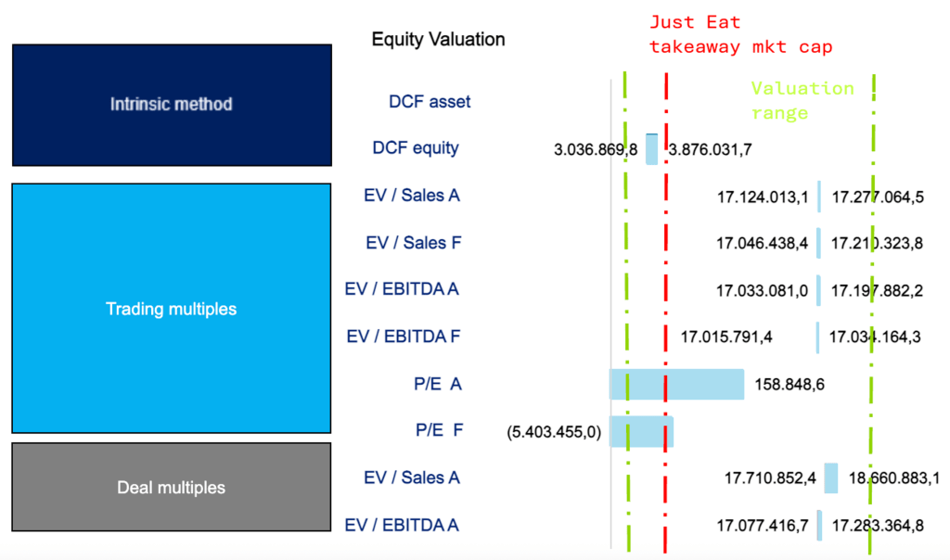950x560 pixels.
Task: Select the negative (5.403.455,0) value
Action: tap(555, 431)
